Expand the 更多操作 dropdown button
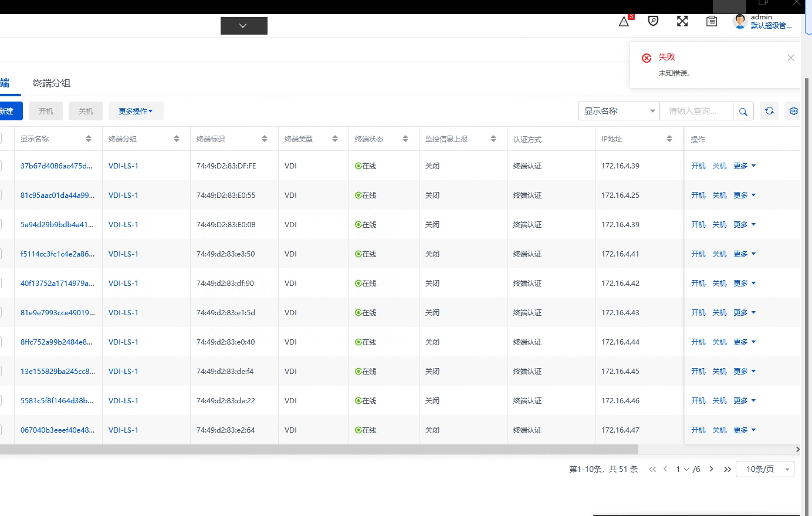The image size is (812, 516). click(136, 111)
